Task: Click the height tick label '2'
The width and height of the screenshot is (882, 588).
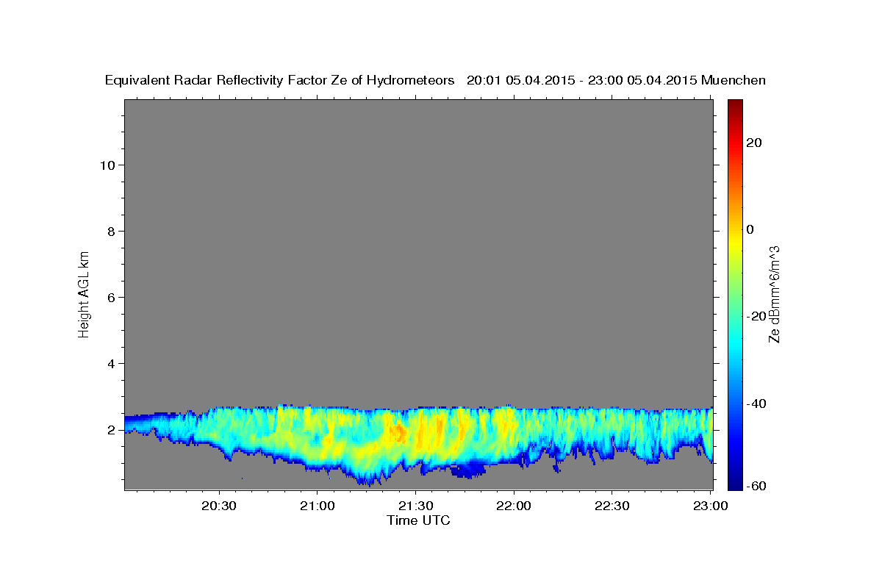Action: pos(110,429)
